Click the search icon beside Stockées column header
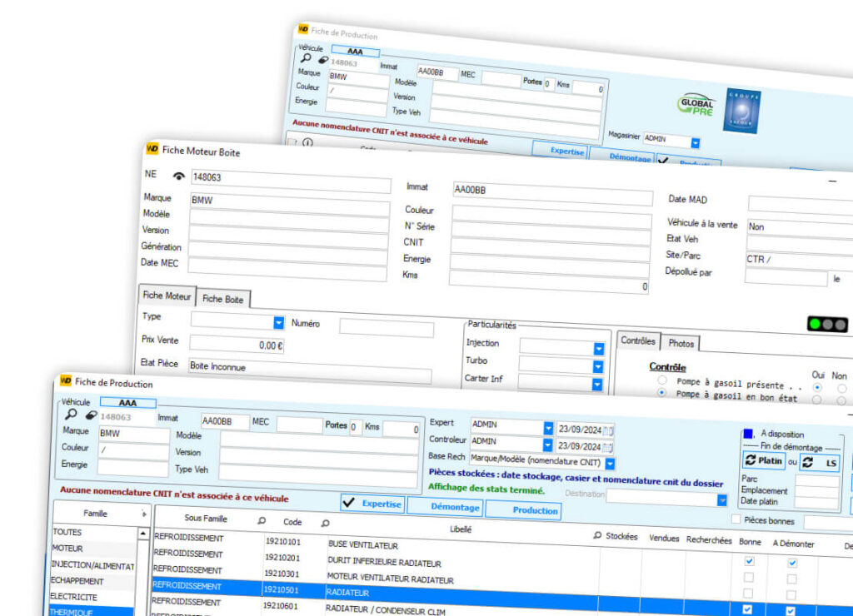 click(598, 535)
